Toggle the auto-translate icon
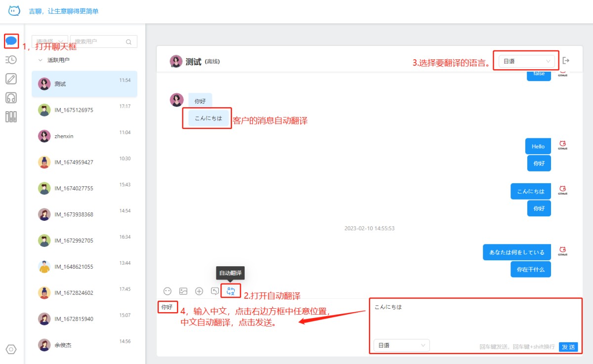This screenshot has width=593, height=364. pos(230,291)
